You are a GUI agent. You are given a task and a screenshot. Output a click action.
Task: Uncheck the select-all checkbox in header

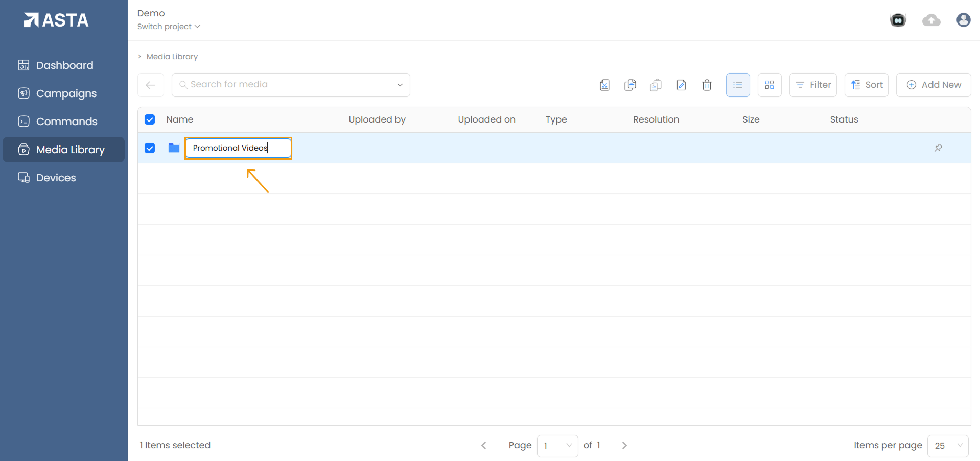150,119
